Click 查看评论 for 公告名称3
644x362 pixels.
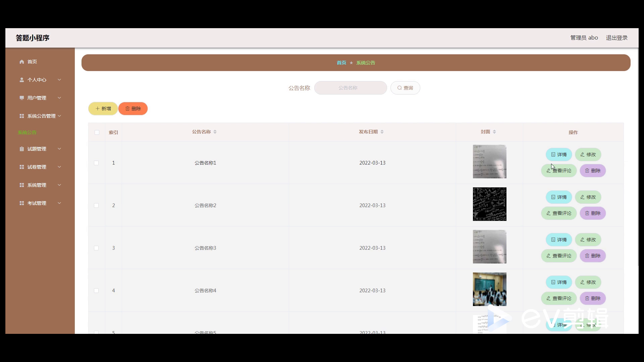pos(559,256)
